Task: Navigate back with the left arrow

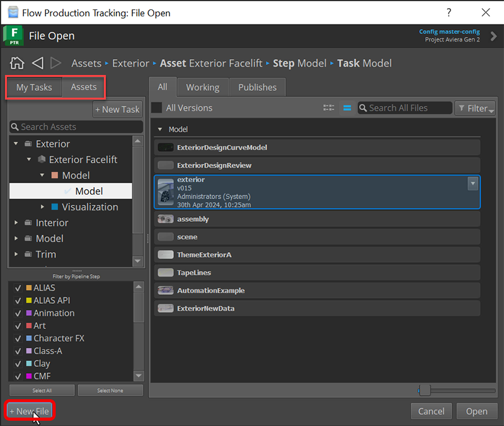Action: [x=38, y=63]
